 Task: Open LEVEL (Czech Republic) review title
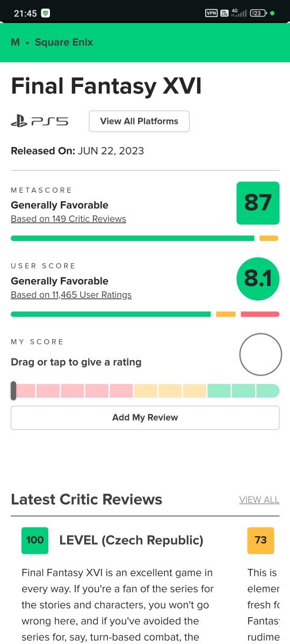click(x=131, y=540)
